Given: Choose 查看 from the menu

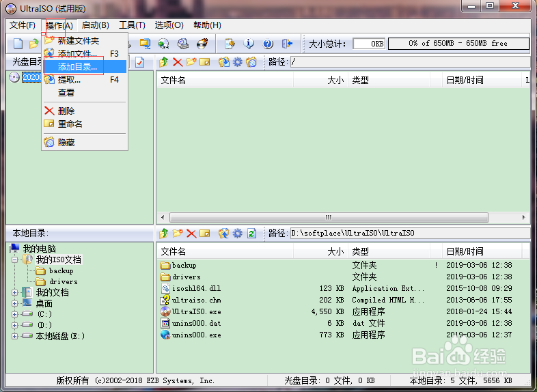Looking at the screenshot, I should [85, 93].
